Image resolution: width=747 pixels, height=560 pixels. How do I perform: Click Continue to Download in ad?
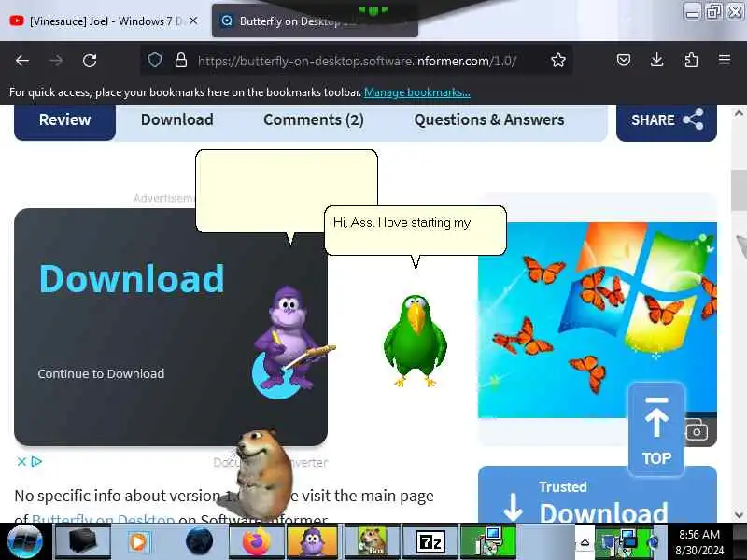(x=101, y=374)
